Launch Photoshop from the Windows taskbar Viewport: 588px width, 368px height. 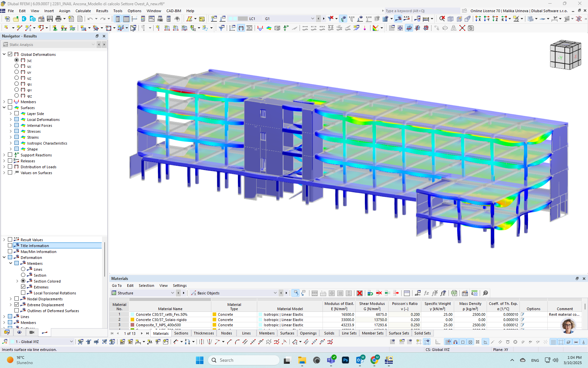pyautogui.click(x=346, y=360)
